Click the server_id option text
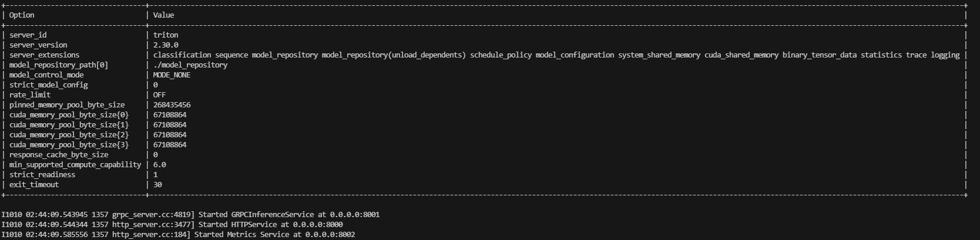Image resolution: width=980 pixels, height=240 pixels. click(x=28, y=35)
